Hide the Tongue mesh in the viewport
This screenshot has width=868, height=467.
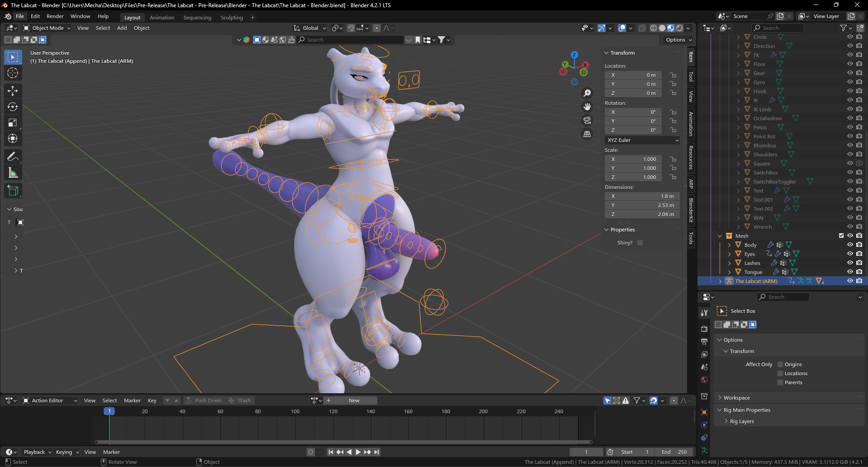pyautogui.click(x=850, y=272)
